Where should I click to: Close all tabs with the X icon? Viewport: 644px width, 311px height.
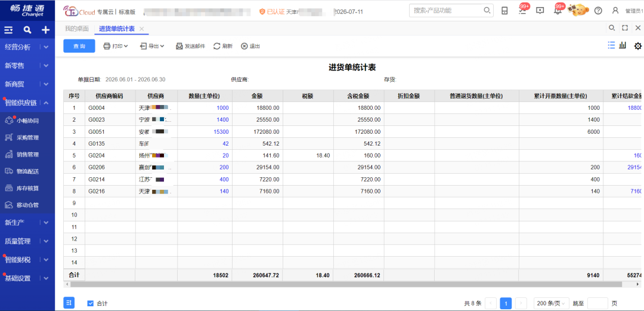coord(638,28)
